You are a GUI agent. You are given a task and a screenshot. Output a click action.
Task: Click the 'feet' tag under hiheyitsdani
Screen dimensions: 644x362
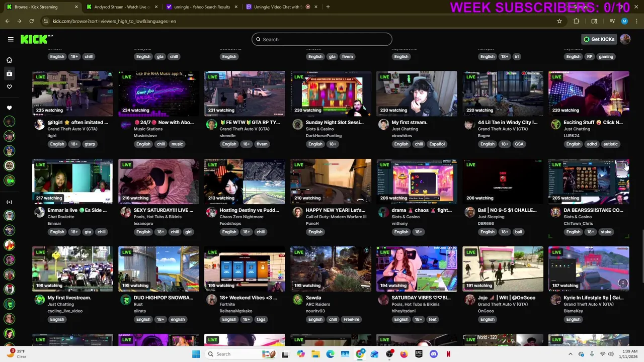(433, 319)
